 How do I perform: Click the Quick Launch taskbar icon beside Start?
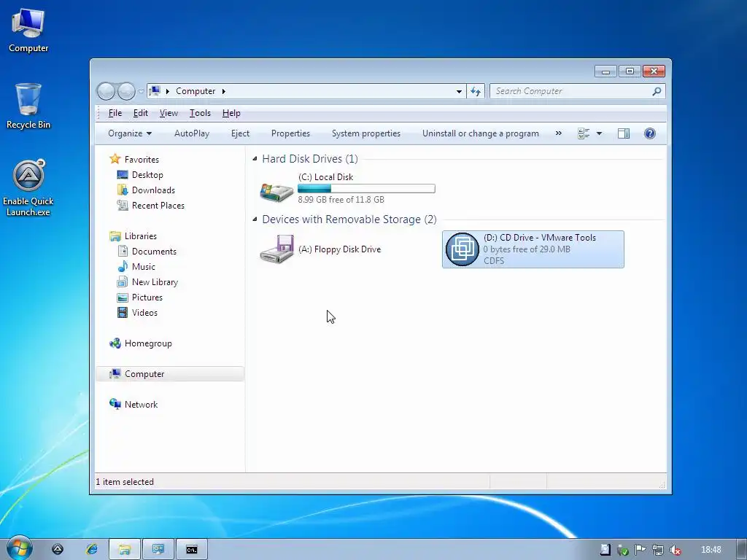(x=58, y=550)
